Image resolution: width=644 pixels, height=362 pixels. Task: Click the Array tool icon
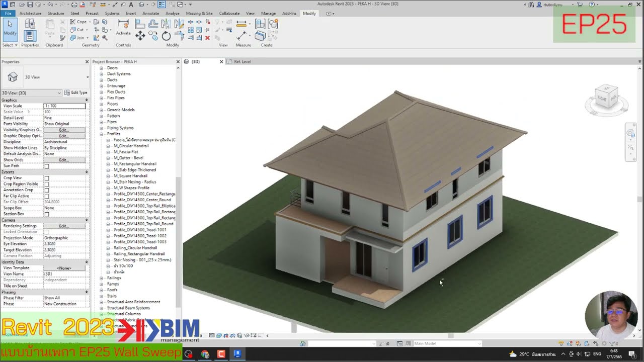tap(190, 30)
